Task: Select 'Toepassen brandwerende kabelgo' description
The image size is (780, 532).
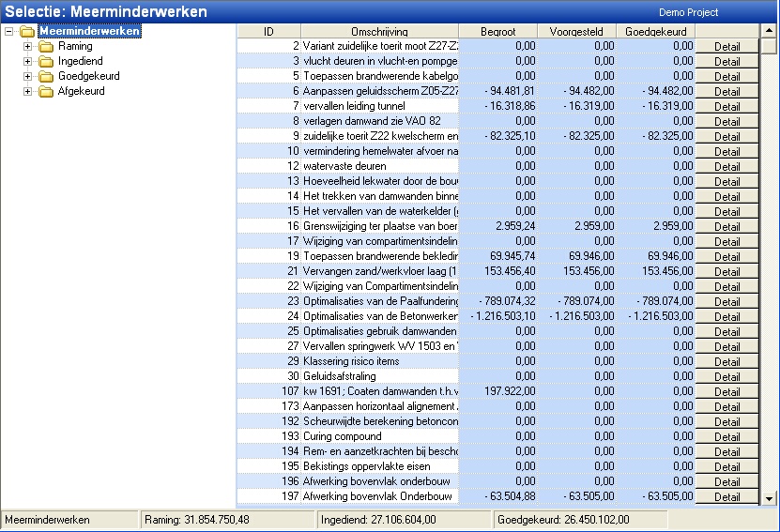Action: (379, 76)
